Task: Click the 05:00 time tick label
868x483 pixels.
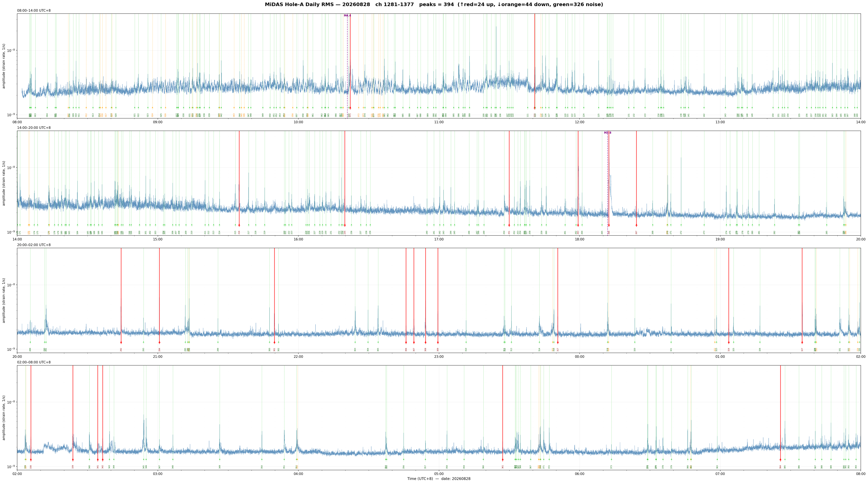Action: point(439,474)
